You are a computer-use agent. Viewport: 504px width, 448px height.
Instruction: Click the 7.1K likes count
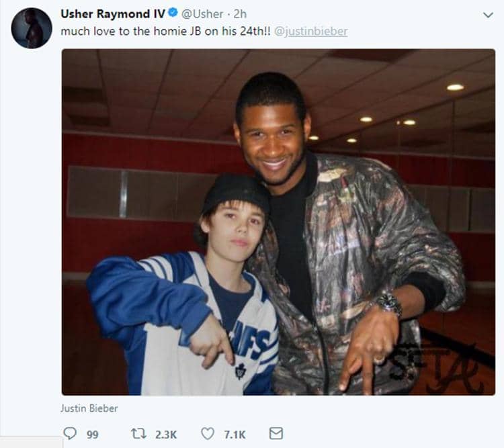click(x=235, y=435)
